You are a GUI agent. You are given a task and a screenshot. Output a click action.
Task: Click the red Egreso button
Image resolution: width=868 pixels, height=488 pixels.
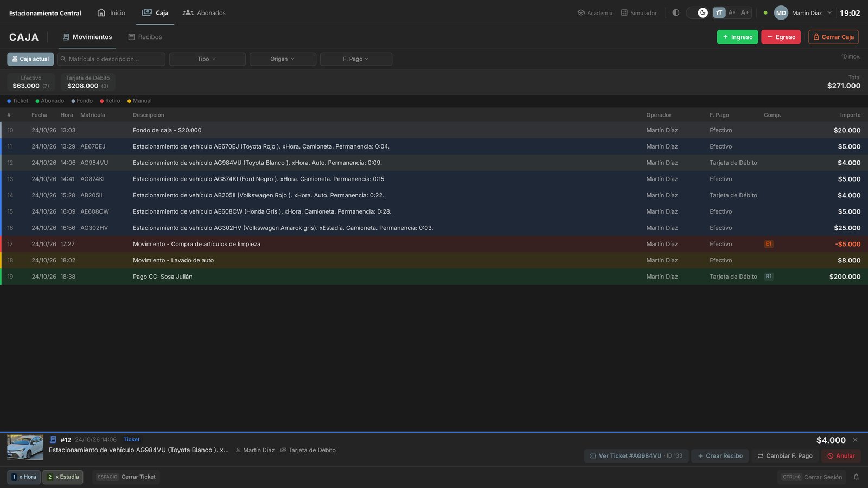point(781,37)
